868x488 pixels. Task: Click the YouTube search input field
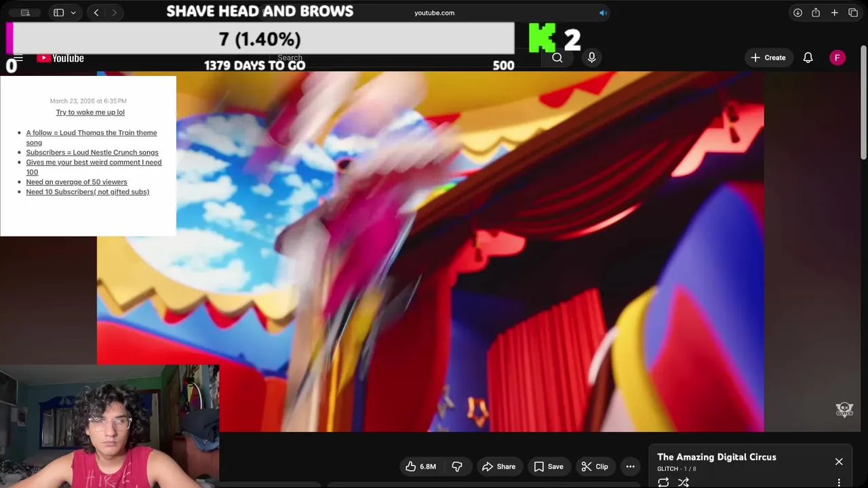(407, 58)
